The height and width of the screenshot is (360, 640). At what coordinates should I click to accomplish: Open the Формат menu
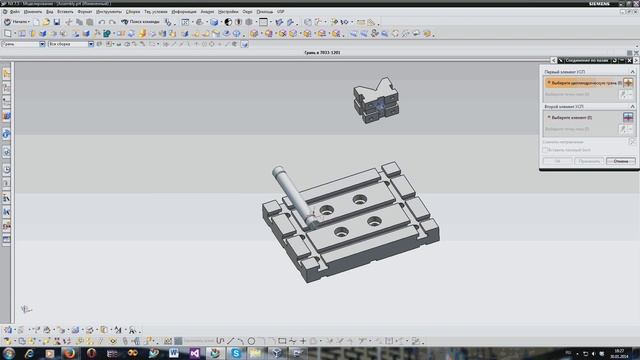[x=84, y=12]
